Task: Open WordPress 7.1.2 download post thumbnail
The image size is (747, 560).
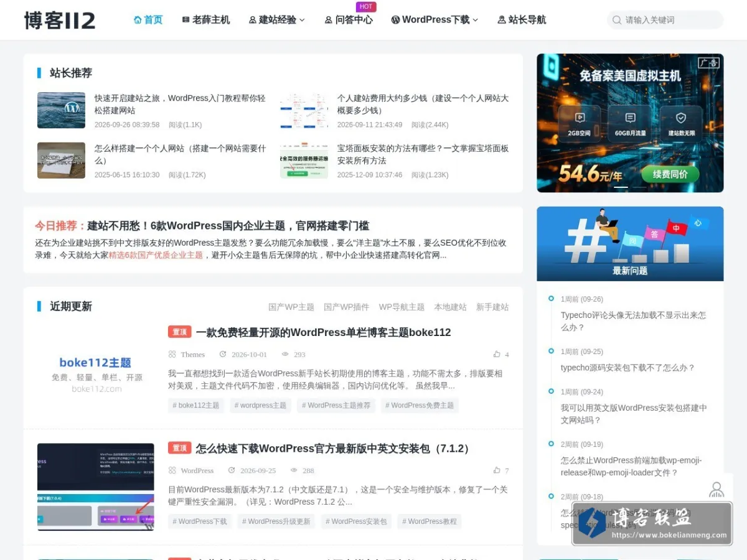Action: click(96, 487)
